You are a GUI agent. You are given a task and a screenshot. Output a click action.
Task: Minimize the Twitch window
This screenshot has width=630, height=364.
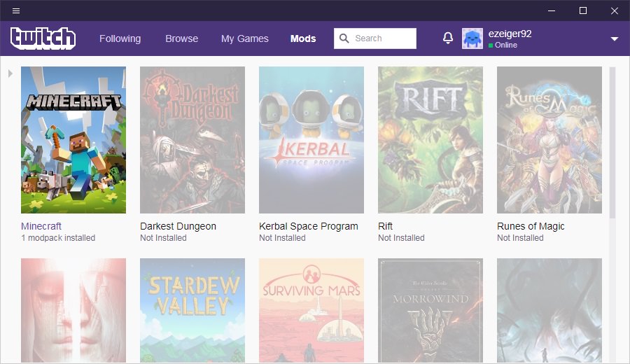[x=552, y=10]
